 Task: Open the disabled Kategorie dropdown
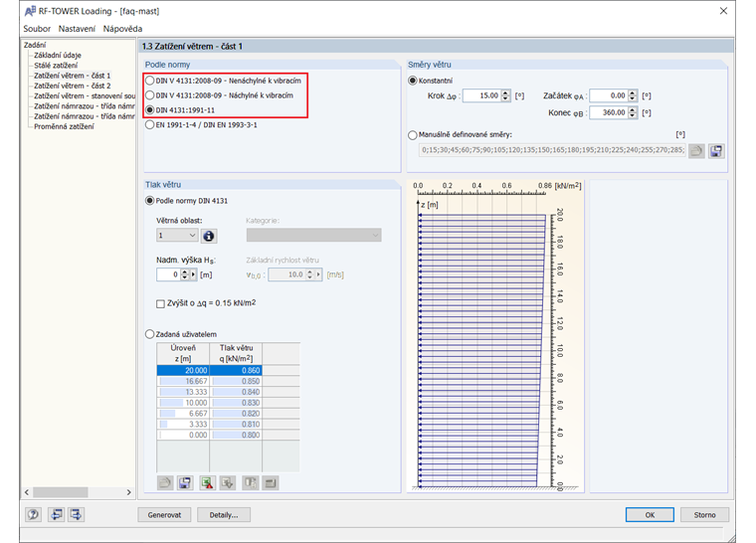pos(313,236)
